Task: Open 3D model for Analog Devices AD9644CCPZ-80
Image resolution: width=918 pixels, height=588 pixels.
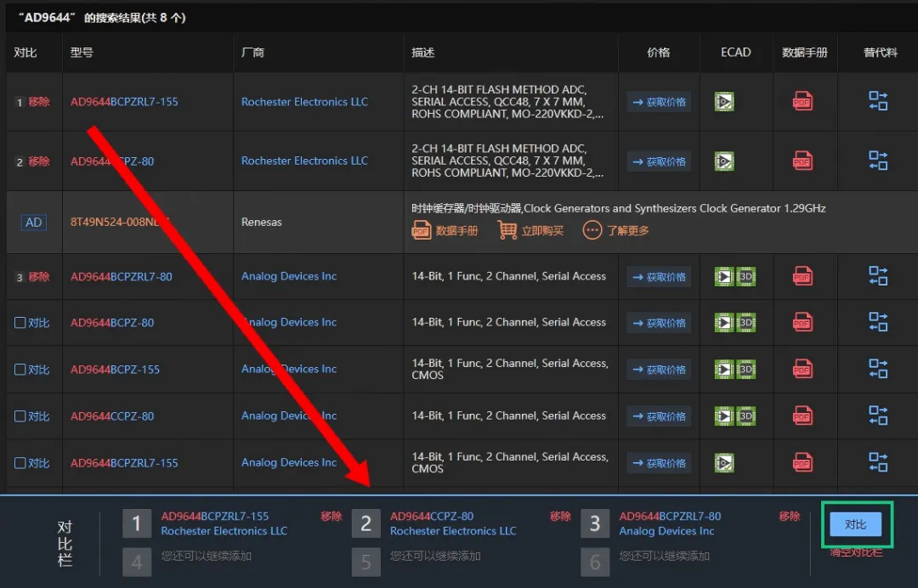Action: tap(746, 416)
